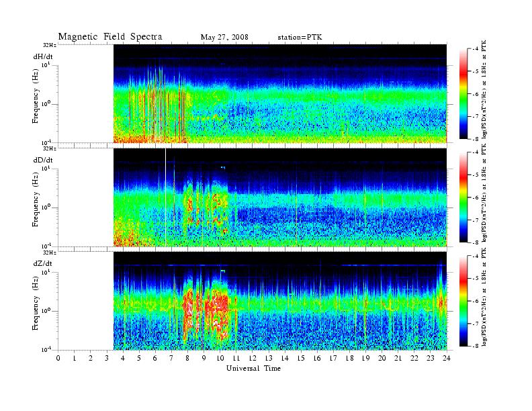Click hour tick label "19" on time axis
The width and height of the screenshot is (532, 411).
[365, 358]
